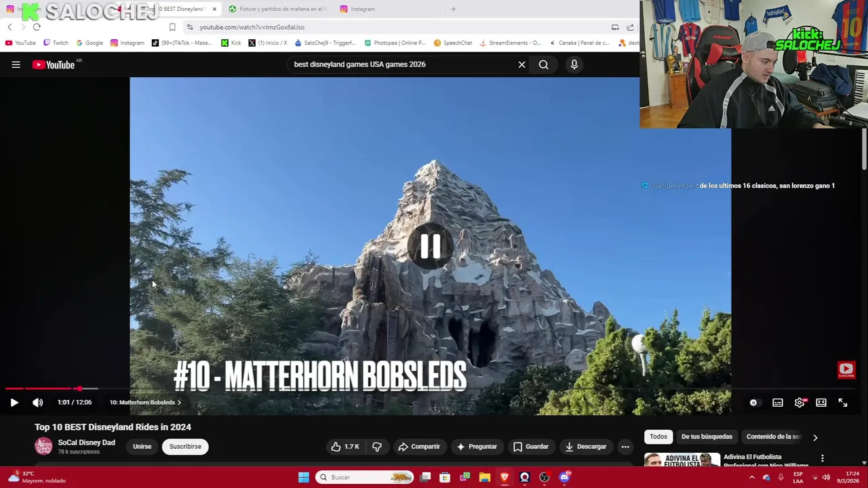The image size is (868, 488).
Task: Click the red progress bar scrubber handle
Action: point(79,388)
